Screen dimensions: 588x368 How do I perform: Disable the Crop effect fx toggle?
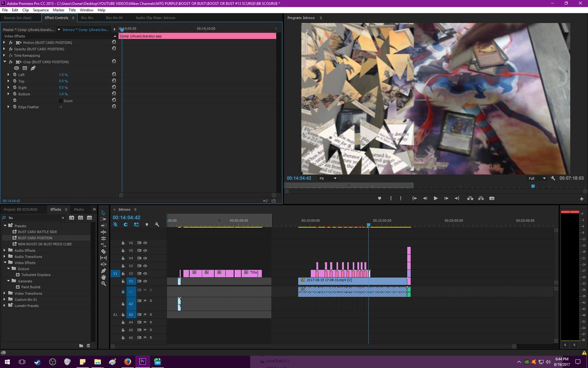pyautogui.click(x=10, y=62)
